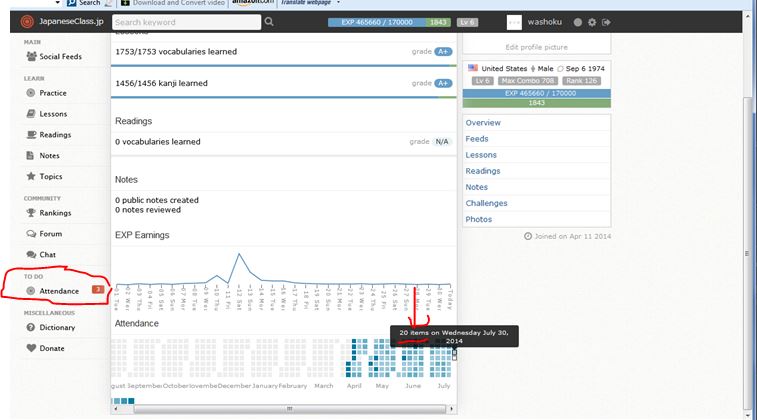Open Social Feeds from the sidebar
This screenshot has width=757, height=420.
pos(58,56)
